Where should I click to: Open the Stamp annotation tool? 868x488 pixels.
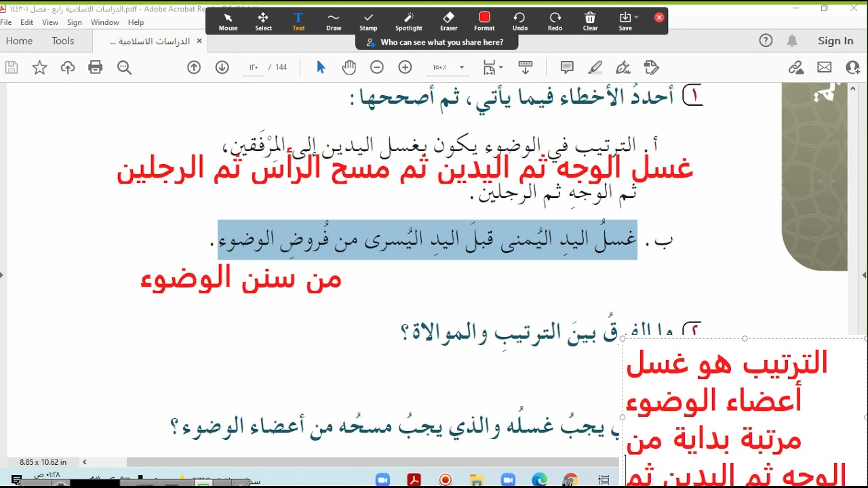click(x=368, y=22)
